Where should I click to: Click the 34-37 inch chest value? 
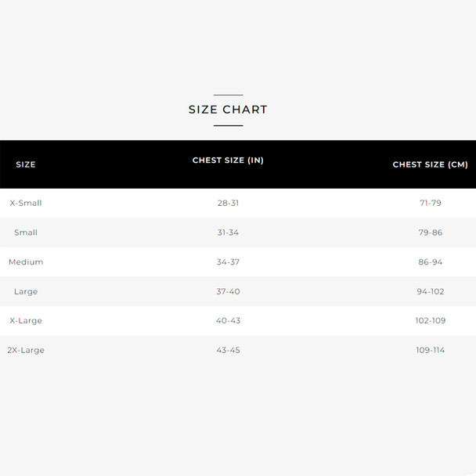[x=228, y=262]
